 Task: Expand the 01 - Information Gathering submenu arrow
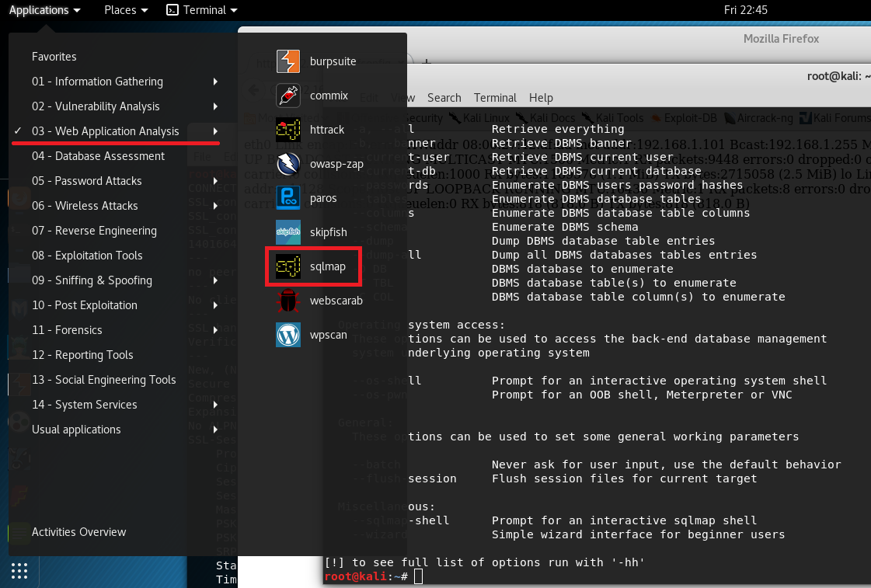coord(215,82)
